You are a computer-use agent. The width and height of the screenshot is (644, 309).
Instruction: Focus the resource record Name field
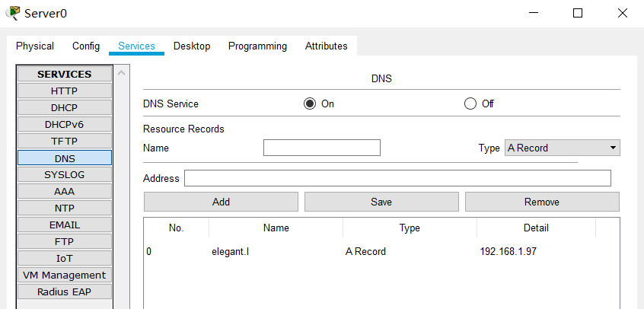point(321,148)
